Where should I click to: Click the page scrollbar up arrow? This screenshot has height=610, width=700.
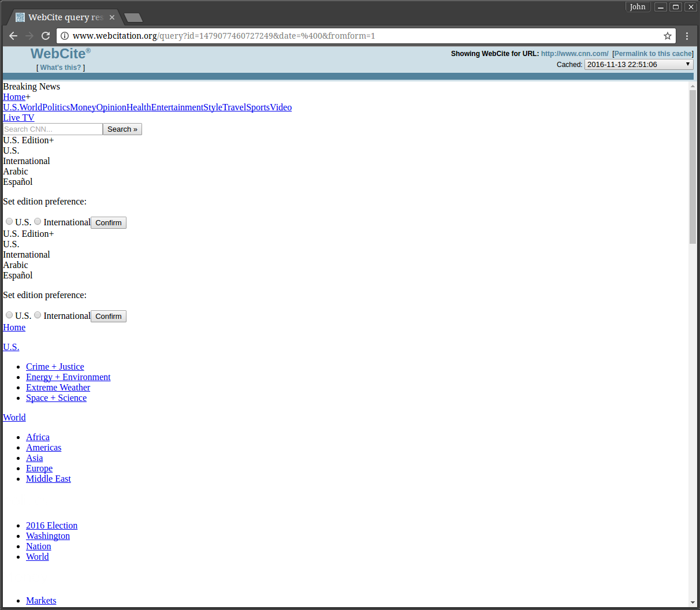(692, 86)
